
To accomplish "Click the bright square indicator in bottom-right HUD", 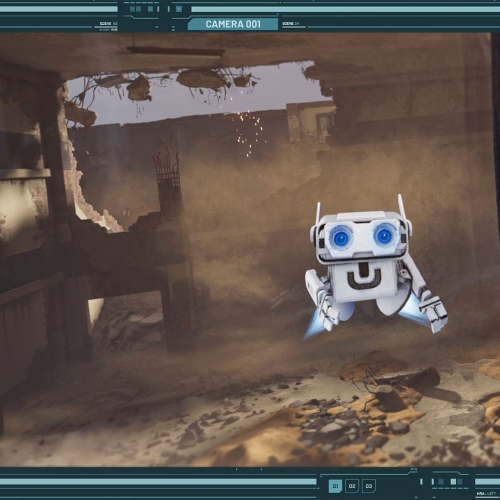I will [453, 482].
